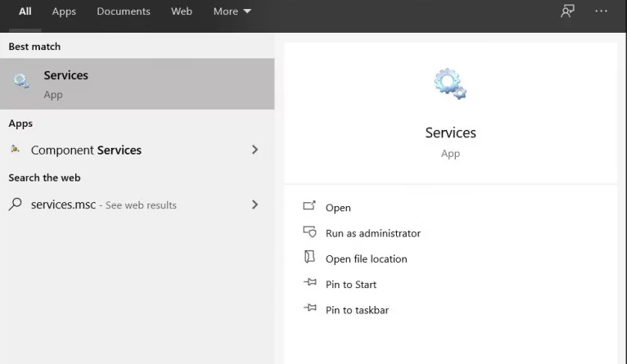Click the Open file location icon

(309, 258)
